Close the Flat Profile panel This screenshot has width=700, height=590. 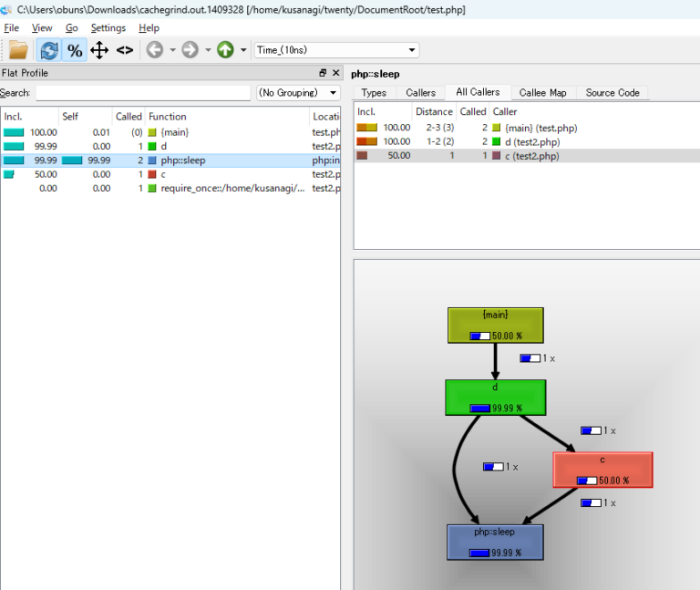(x=335, y=73)
